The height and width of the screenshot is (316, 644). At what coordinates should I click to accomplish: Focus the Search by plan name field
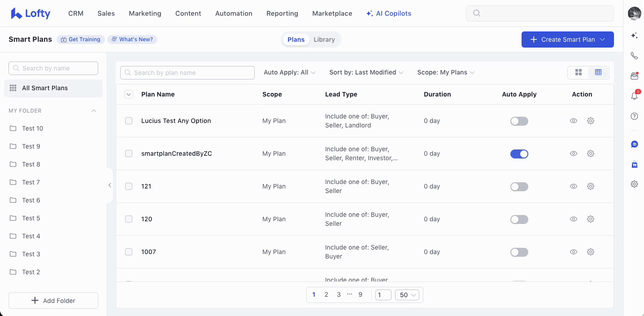(x=187, y=73)
